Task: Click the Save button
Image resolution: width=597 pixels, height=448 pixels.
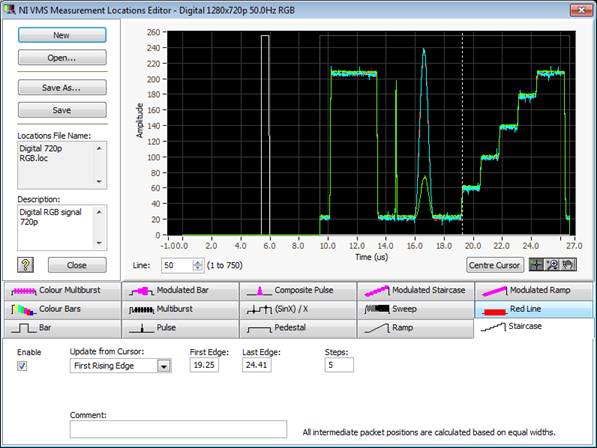Action: [x=62, y=110]
